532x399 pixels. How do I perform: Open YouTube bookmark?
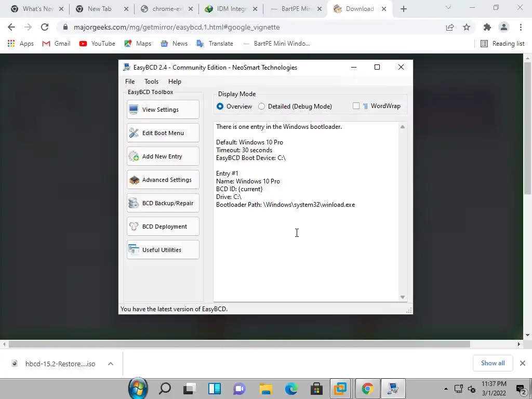click(x=97, y=44)
